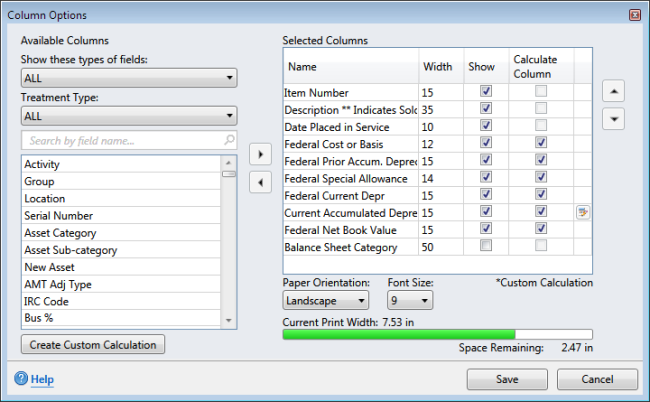Click the Save button
Image resolution: width=650 pixels, height=402 pixels.
pyautogui.click(x=507, y=379)
